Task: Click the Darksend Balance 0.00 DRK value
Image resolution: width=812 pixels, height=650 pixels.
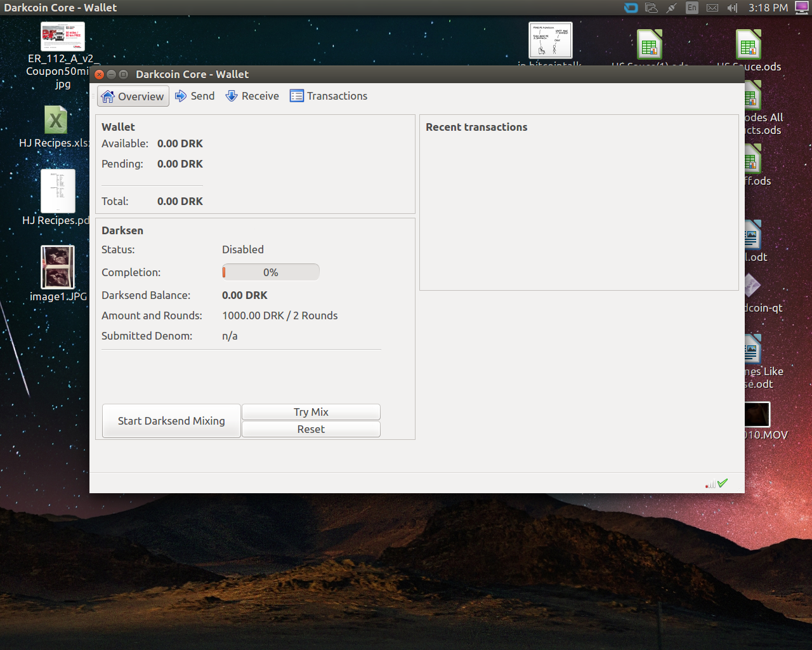Action: 245,295
